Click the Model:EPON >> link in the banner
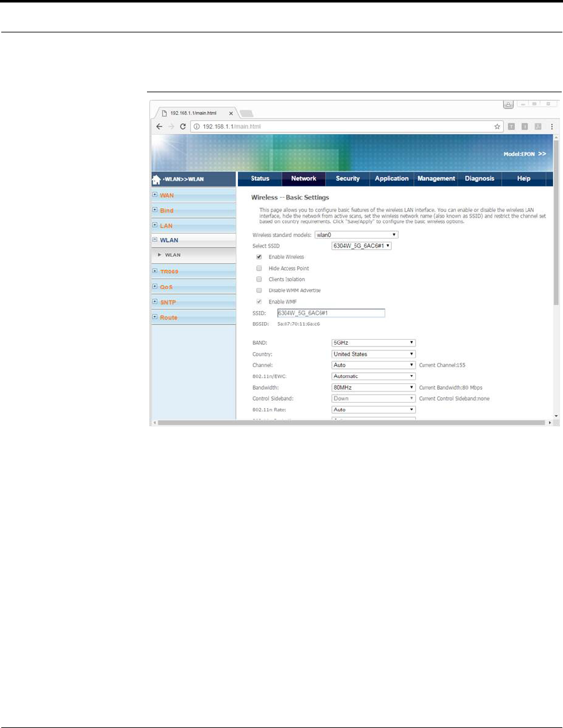 (x=524, y=154)
